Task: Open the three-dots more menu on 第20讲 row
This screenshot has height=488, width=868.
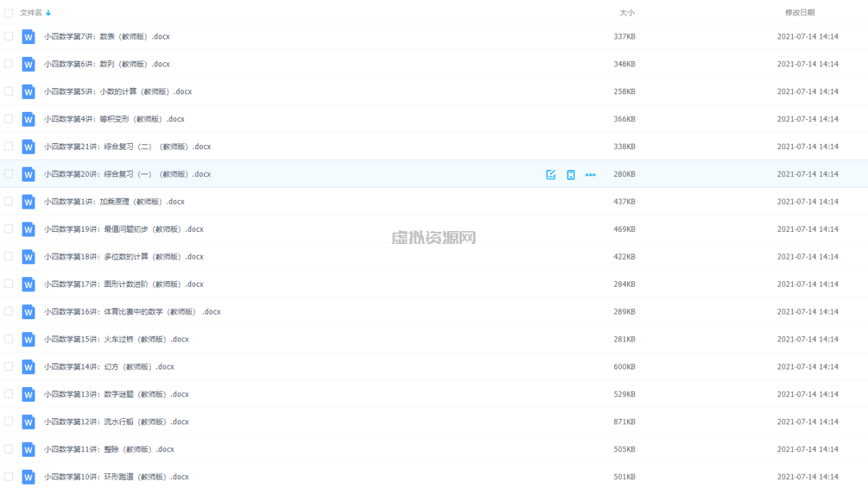Action: [x=591, y=174]
